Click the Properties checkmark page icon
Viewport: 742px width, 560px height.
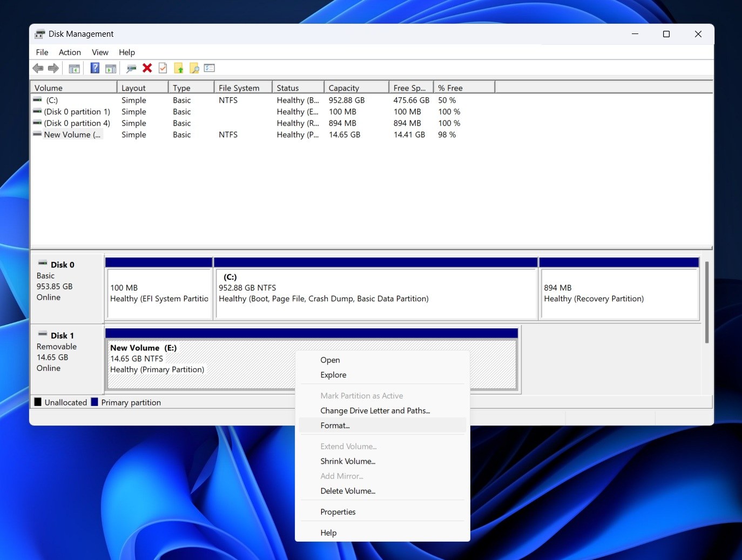tap(163, 68)
